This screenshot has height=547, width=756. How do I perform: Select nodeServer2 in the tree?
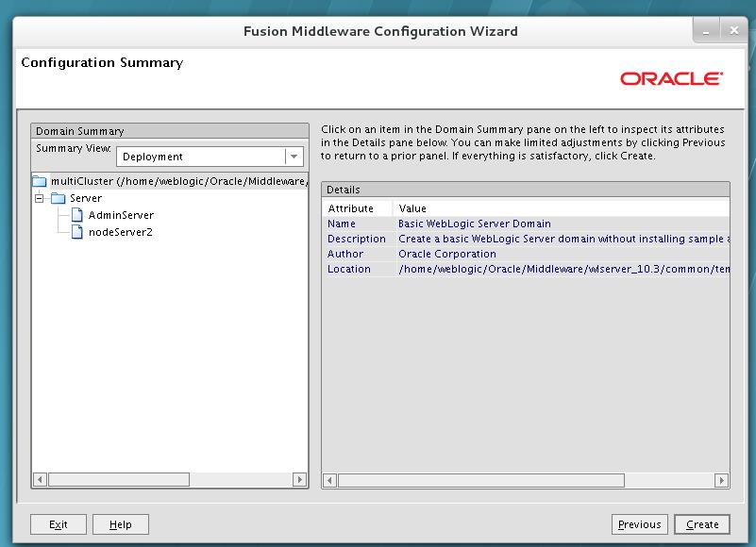tap(121, 232)
